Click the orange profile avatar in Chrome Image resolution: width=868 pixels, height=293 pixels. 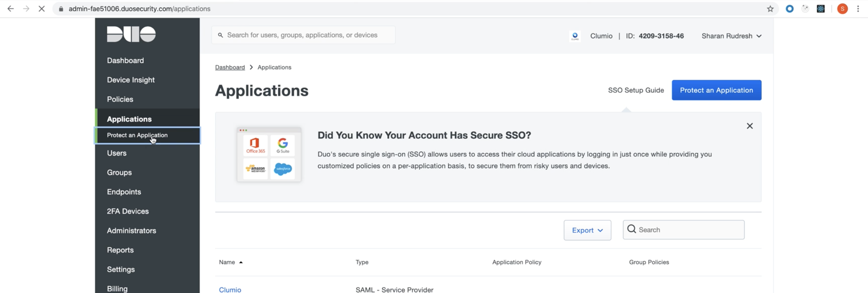point(842,9)
